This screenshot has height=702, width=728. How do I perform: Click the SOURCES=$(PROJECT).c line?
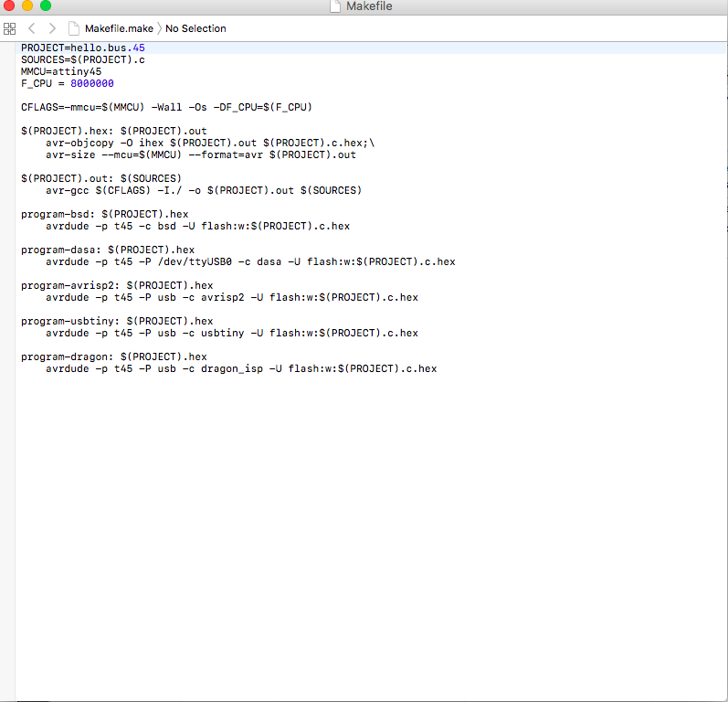[x=83, y=60]
